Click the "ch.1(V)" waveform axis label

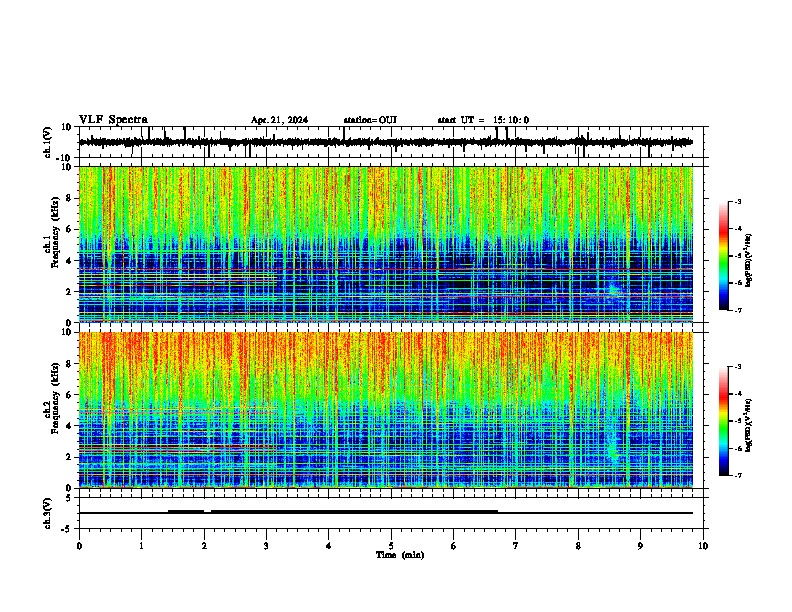(48, 142)
